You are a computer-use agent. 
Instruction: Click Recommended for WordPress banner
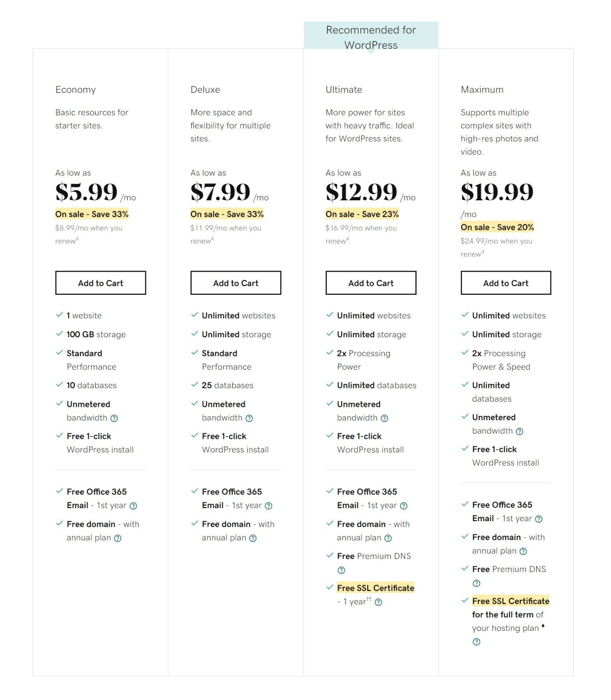pos(371,37)
